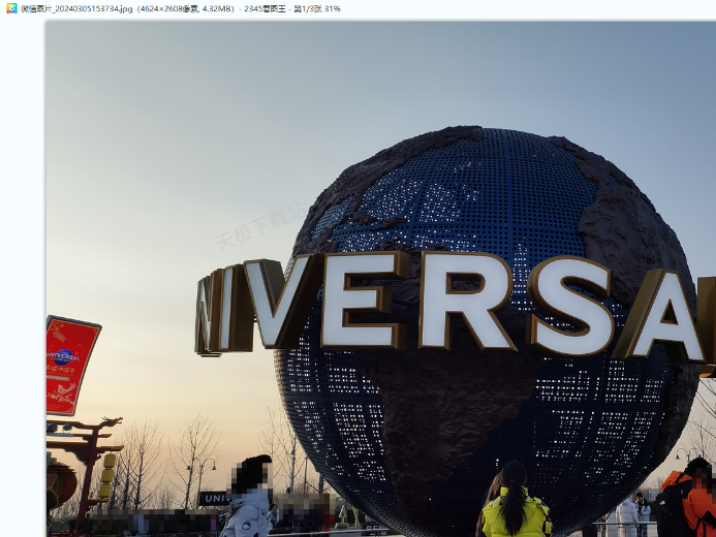The image size is (716, 537).
Task: Click the 2345看图王 app icon in title bar
Action: coord(11,8)
